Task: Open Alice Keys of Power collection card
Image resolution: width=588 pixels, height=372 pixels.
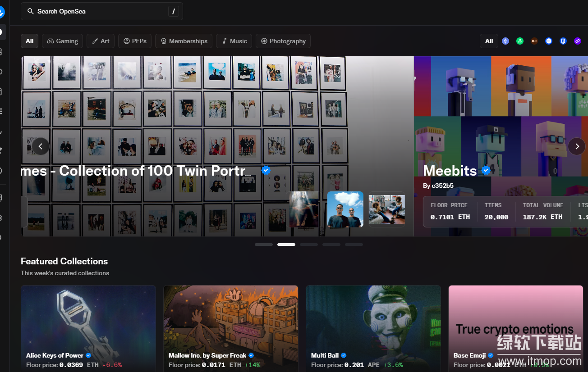Action: [x=88, y=329]
